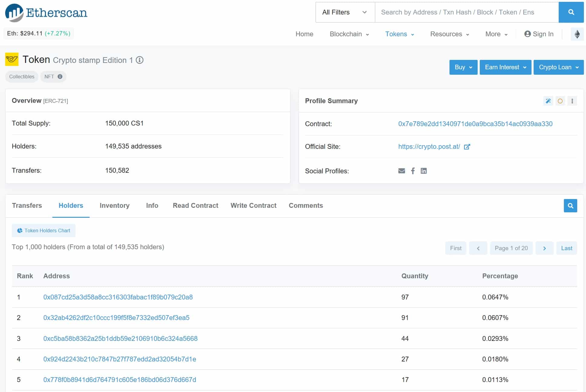586x392 pixels.
Task: Open the Inventory tab
Action: pyautogui.click(x=114, y=206)
